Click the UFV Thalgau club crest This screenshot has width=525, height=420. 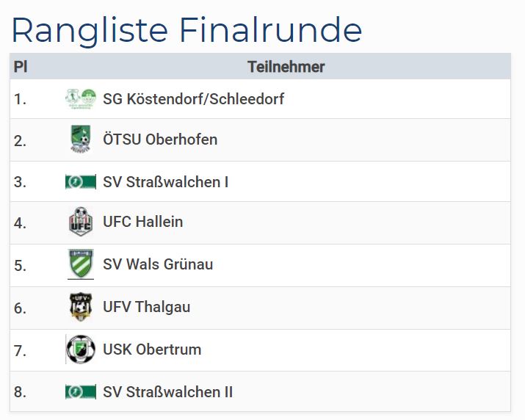tap(81, 307)
